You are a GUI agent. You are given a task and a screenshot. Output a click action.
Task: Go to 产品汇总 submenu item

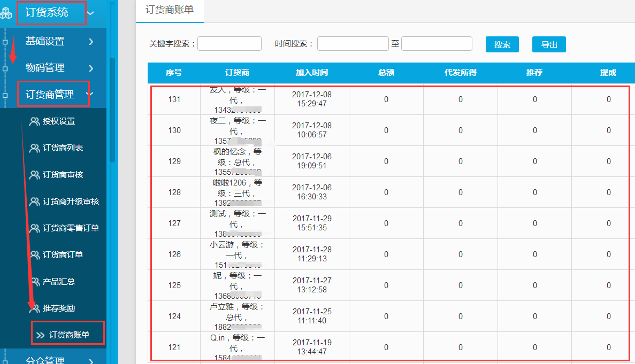tap(59, 282)
